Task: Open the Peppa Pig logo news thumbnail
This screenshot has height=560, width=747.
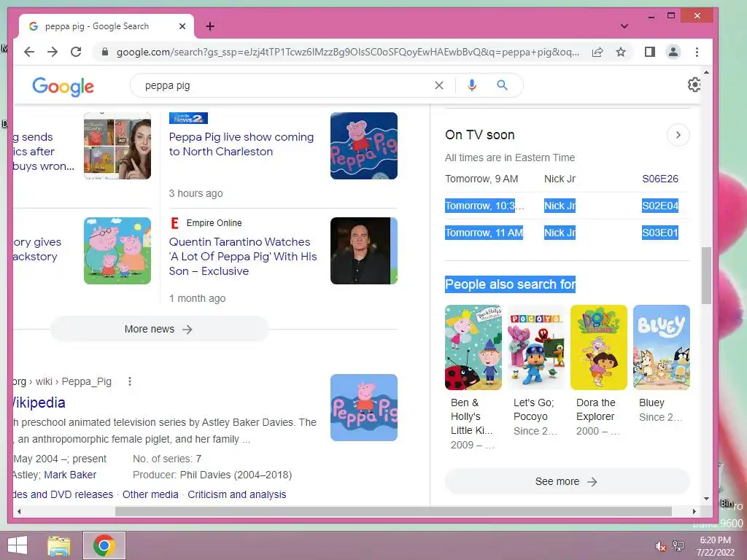Action: pyautogui.click(x=364, y=146)
